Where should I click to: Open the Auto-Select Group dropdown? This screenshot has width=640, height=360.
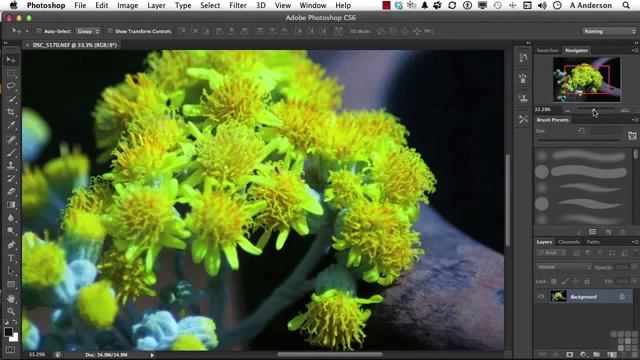coord(88,31)
